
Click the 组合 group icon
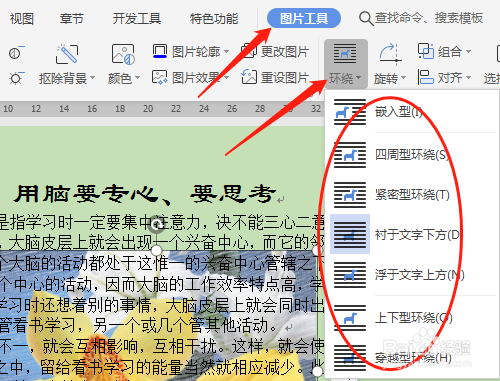pos(426,51)
